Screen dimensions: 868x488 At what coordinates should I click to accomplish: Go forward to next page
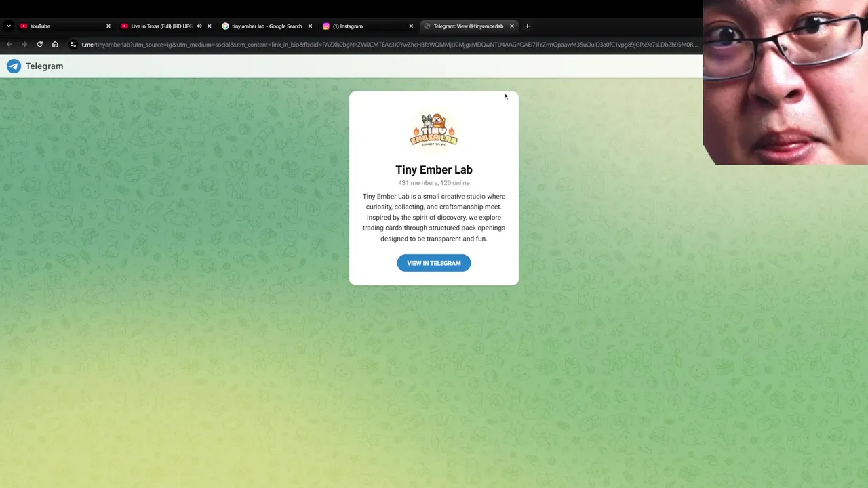(24, 45)
